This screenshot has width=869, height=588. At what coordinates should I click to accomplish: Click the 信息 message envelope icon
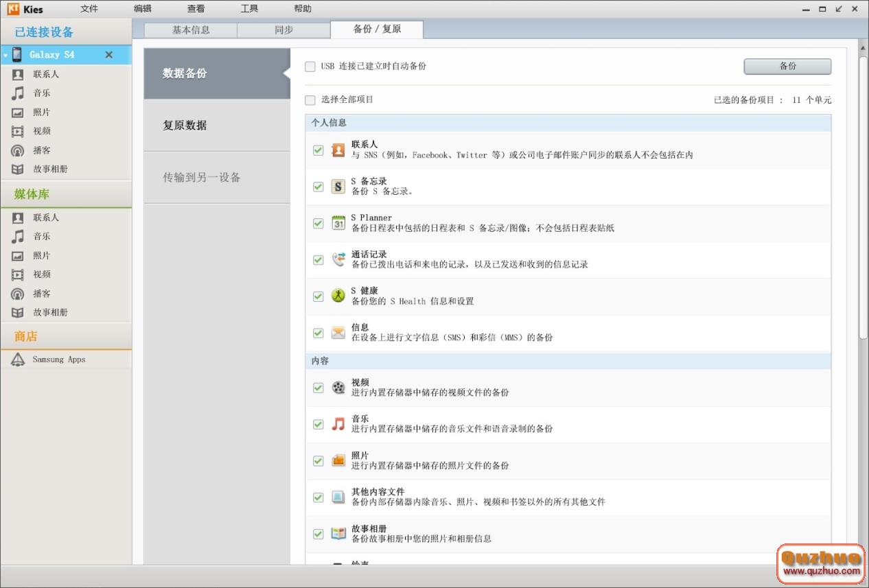coord(338,332)
